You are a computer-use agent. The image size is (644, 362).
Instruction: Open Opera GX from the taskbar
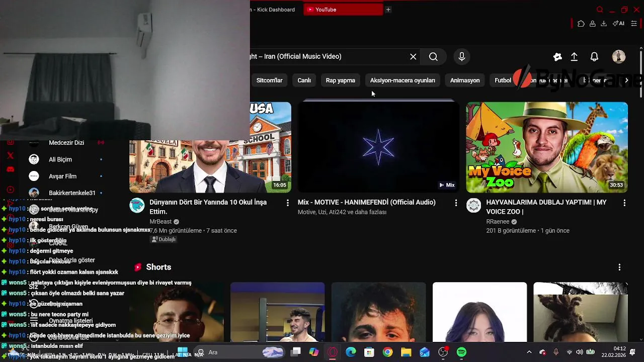click(x=332, y=352)
